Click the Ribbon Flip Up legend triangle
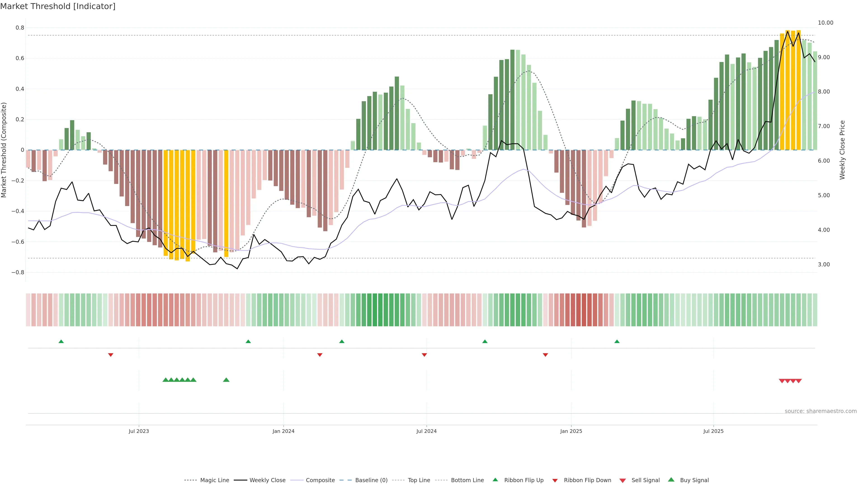The image size is (868, 488). (x=495, y=480)
